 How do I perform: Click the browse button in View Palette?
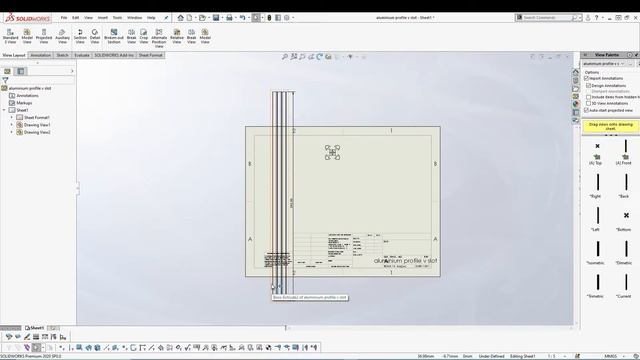(631, 64)
